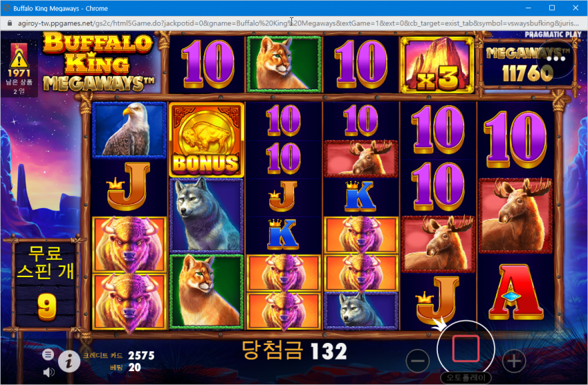Screen dimensions: 588x385
Task: Stop the spin with red square button
Action: pos(466,348)
